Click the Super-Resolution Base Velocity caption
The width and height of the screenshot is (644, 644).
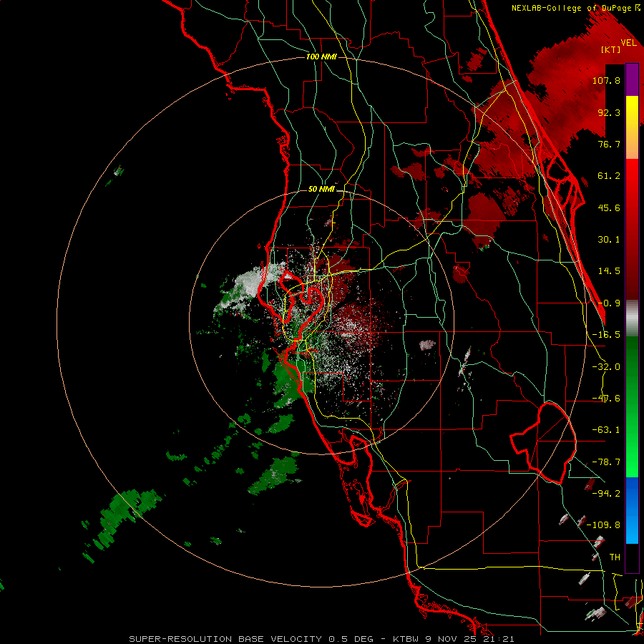321,639
